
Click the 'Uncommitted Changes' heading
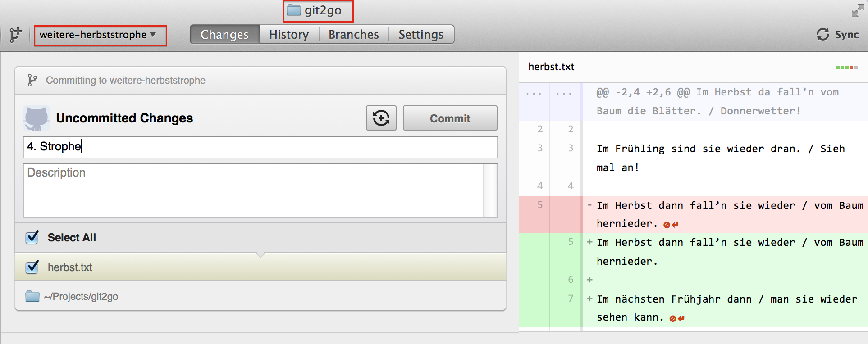pos(124,118)
